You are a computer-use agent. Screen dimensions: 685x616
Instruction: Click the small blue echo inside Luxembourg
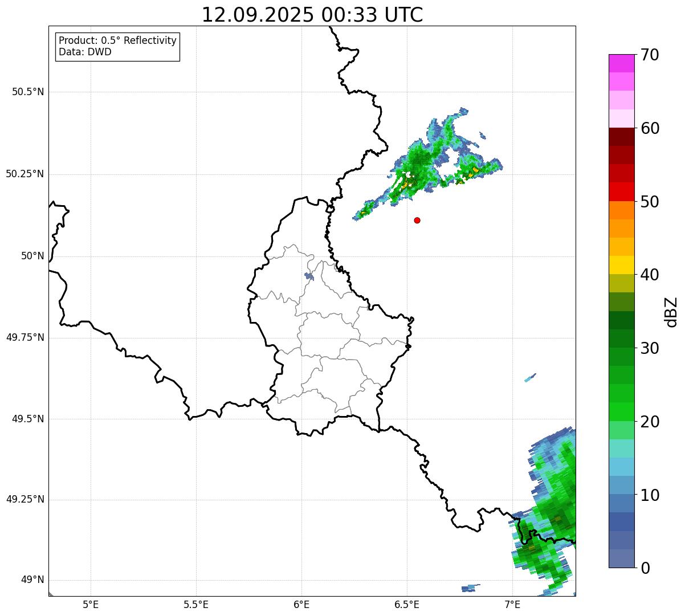[x=309, y=276]
